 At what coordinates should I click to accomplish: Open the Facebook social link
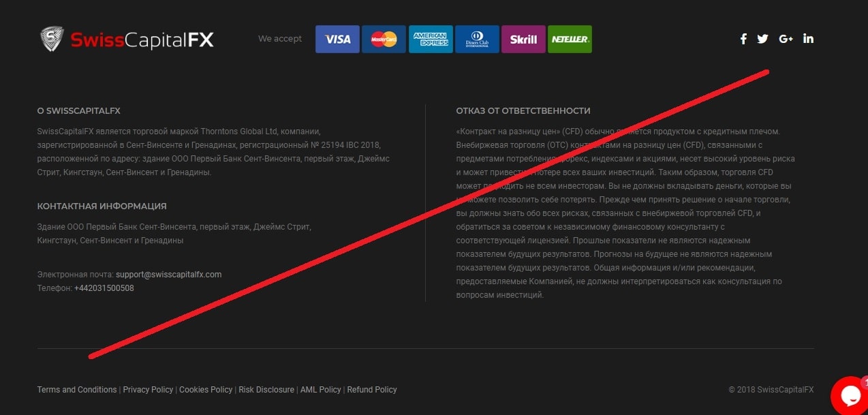(743, 39)
